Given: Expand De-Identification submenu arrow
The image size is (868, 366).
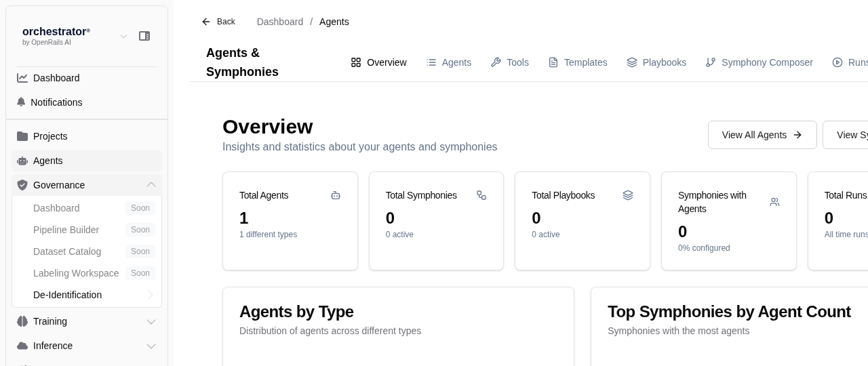Looking at the screenshot, I should click(151, 295).
